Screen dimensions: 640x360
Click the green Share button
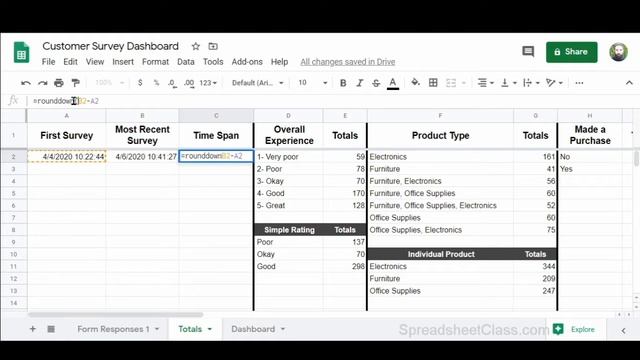[571, 52]
